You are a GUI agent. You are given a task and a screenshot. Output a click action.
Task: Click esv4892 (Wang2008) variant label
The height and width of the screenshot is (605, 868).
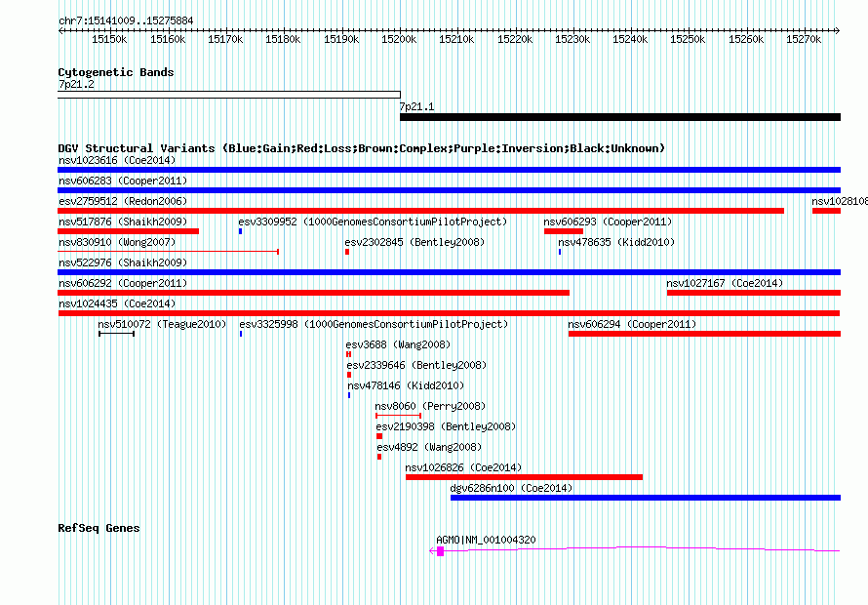pos(429,447)
